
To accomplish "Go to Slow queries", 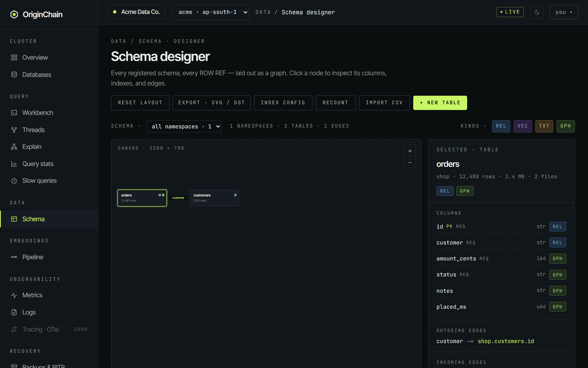I will pyautogui.click(x=49, y=181).
